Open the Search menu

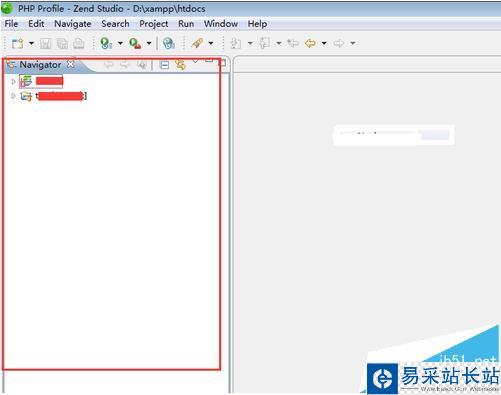point(115,24)
